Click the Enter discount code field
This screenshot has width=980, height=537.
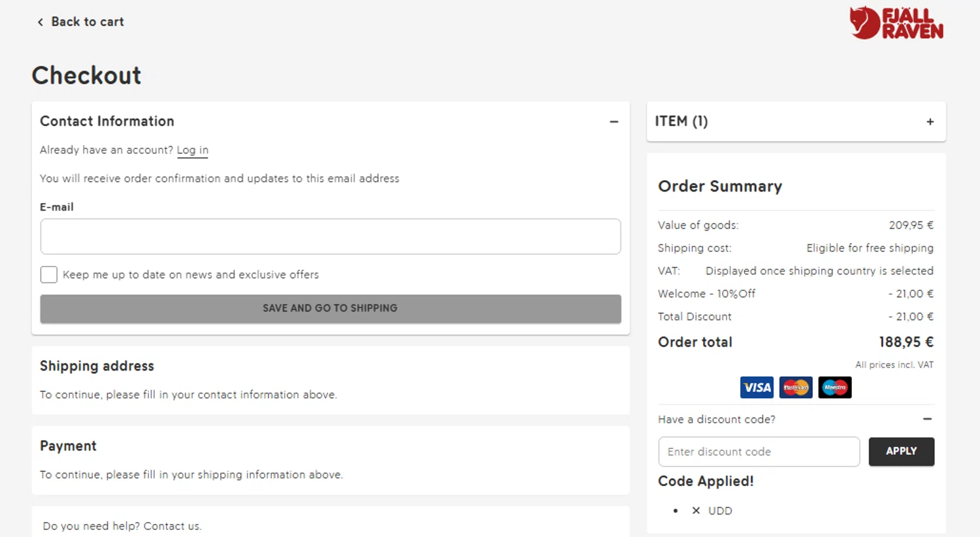759,451
